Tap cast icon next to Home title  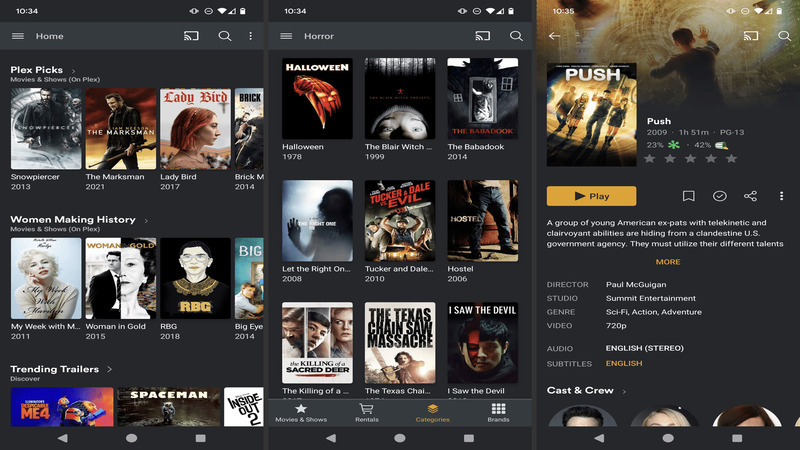tap(191, 36)
